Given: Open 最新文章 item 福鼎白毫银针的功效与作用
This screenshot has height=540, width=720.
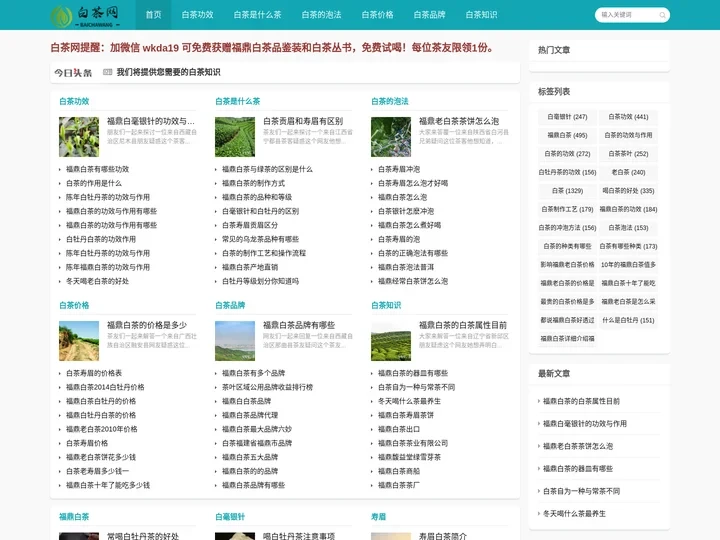Looking at the screenshot, I should pos(585,424).
